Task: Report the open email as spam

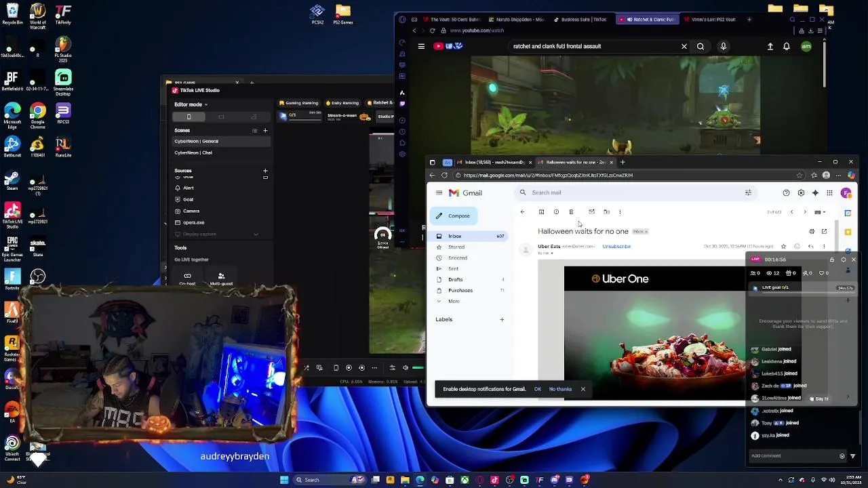Action: tap(556, 212)
